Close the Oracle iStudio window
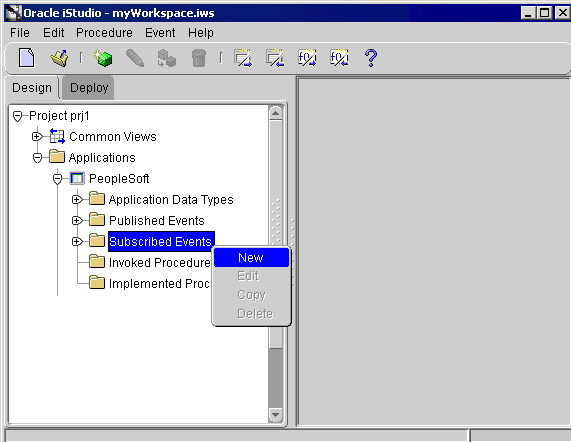Screen dimensions: 571x442 [x=563, y=13]
